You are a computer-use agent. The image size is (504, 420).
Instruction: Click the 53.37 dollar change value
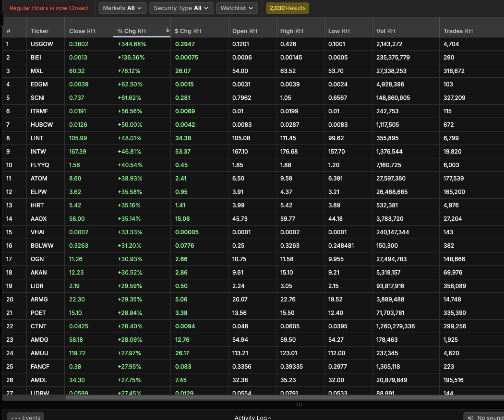click(x=183, y=152)
